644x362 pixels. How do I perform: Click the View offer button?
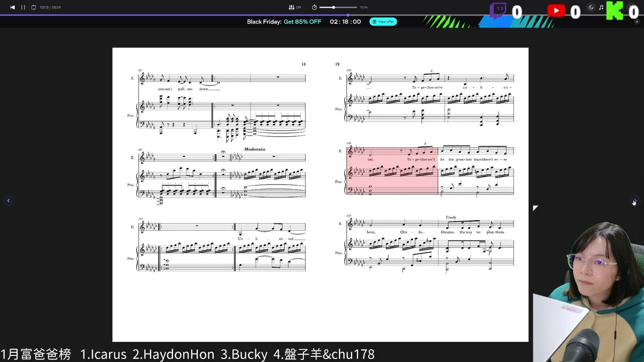383,22
